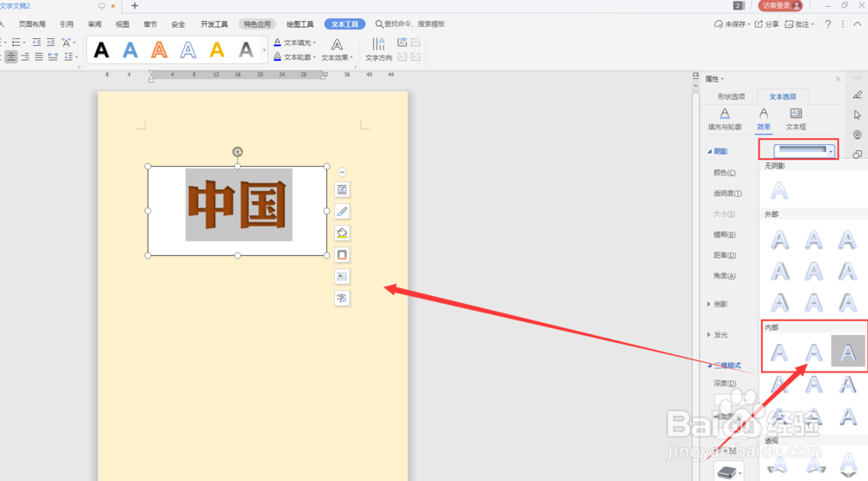This screenshot has width=868, height=481.
Task: Click the 查找命令 search box
Action: pyautogui.click(x=411, y=24)
